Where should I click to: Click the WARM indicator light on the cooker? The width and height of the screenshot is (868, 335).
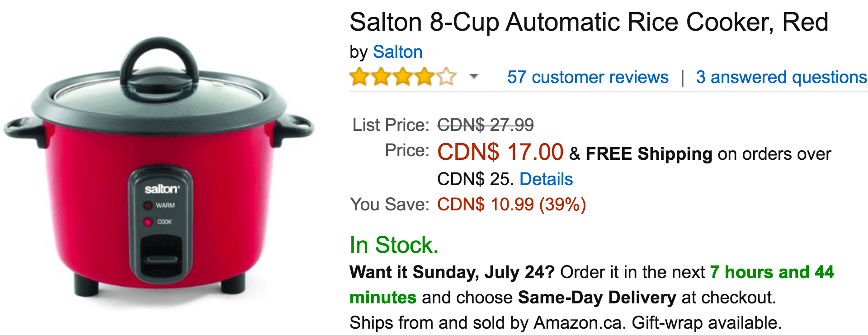click(148, 205)
